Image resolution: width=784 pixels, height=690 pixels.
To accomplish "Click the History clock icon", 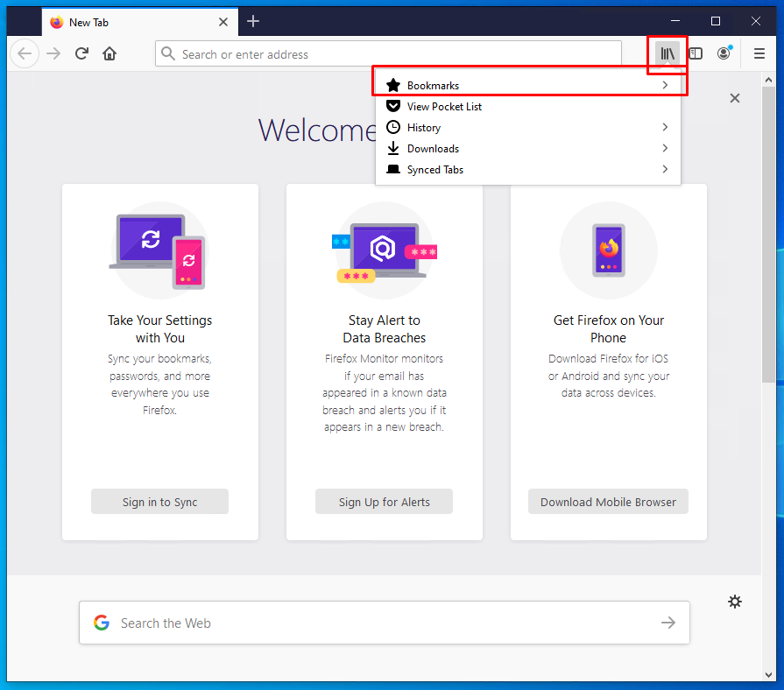I will tap(393, 127).
